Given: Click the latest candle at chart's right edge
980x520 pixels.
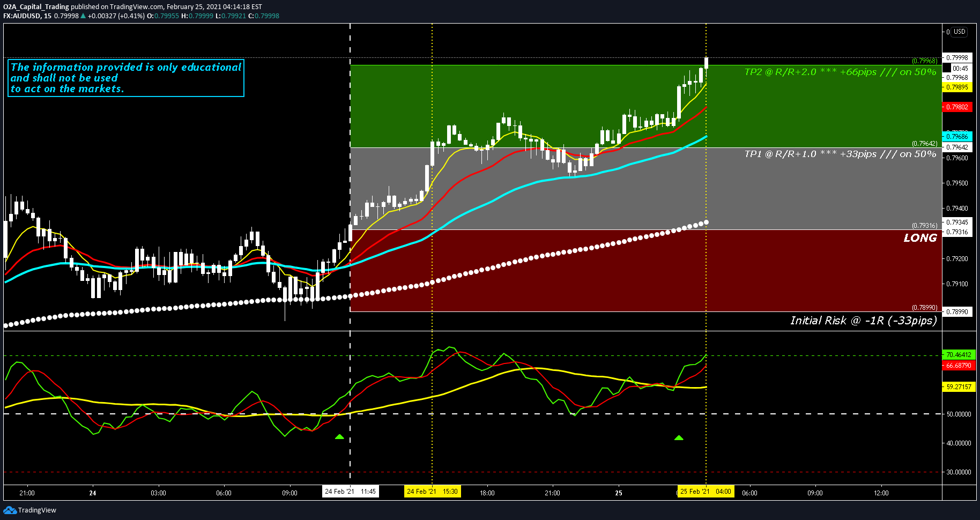Looking at the screenshot, I should point(707,63).
